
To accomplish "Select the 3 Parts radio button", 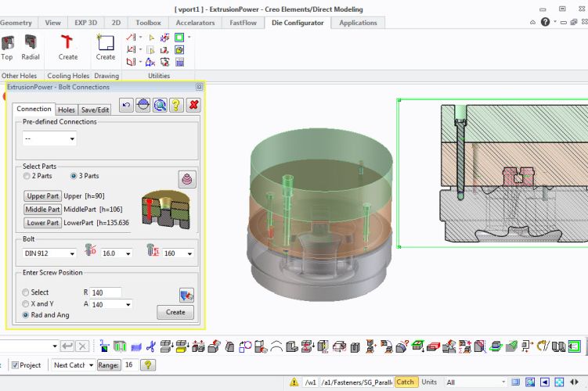I will 74,176.
